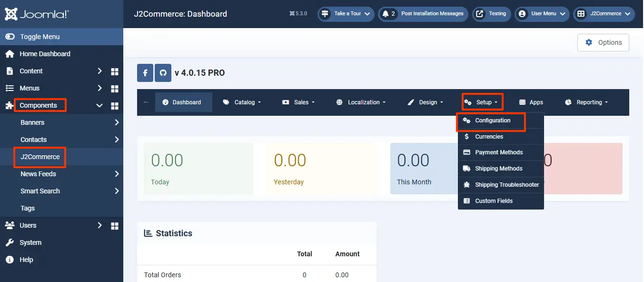Open the Sales dropdown menu

click(x=298, y=102)
